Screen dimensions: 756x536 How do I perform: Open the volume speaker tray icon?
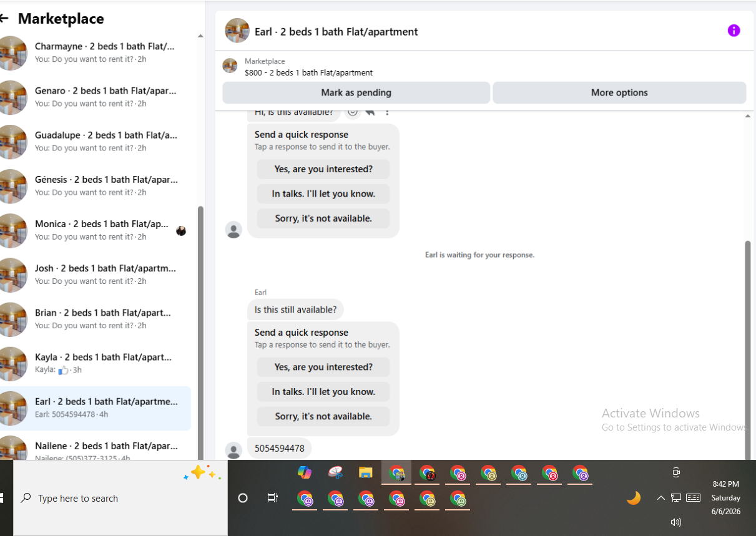coord(676,522)
